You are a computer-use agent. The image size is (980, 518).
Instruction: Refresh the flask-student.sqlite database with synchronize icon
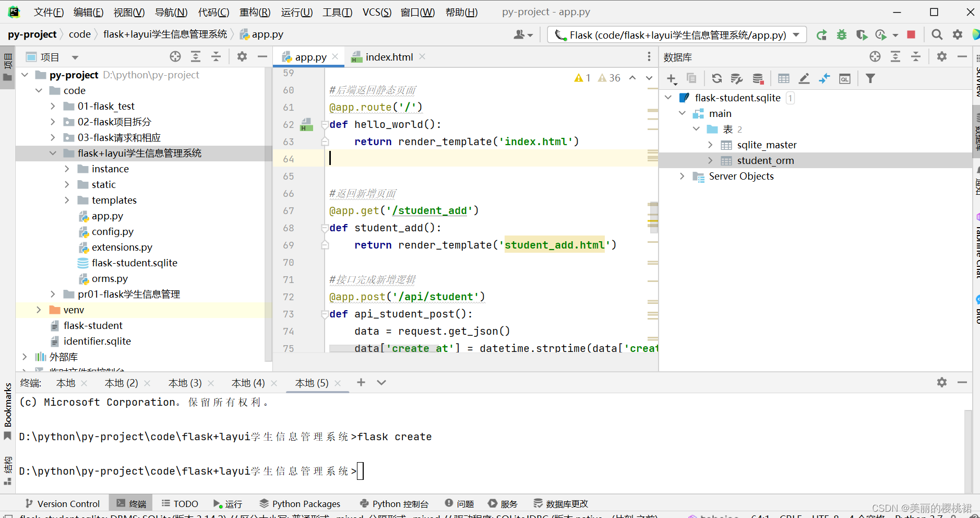[x=717, y=78]
